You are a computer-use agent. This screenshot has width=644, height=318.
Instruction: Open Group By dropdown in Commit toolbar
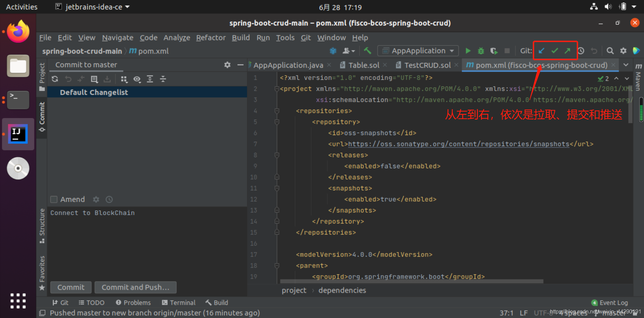pyautogui.click(x=124, y=79)
